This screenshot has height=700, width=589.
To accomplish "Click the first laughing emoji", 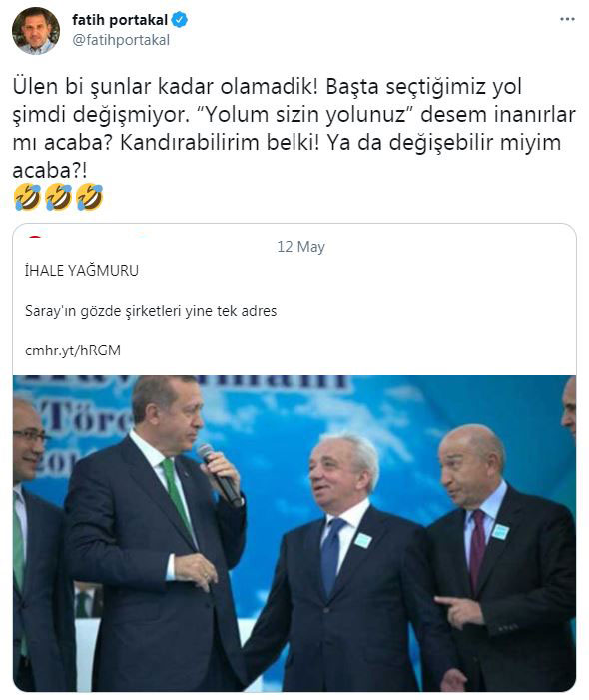I will (x=27, y=197).
